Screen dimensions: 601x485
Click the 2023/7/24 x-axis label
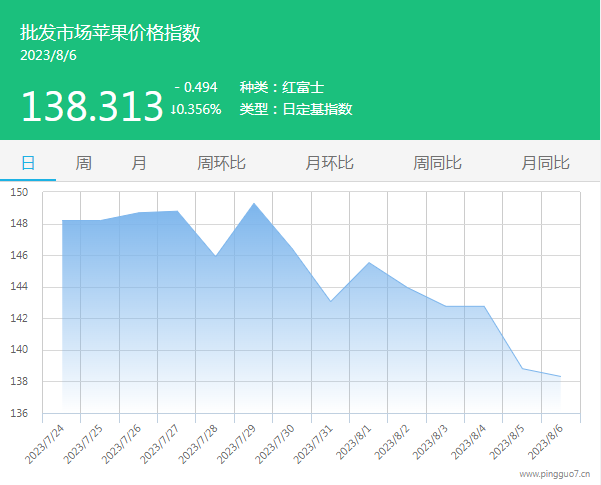45,441
